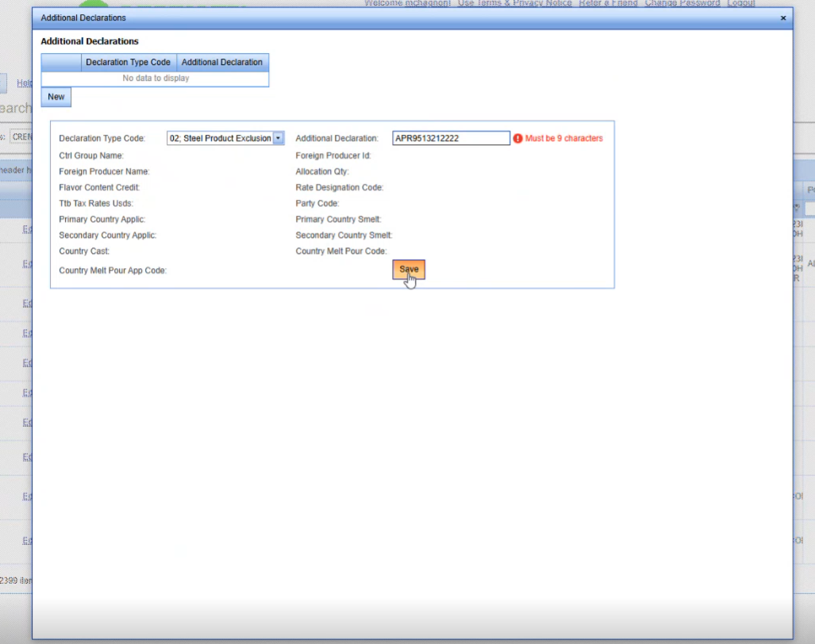Image resolution: width=815 pixels, height=644 pixels.
Task: Click the Country Melt Pour App Code label
Action: click(113, 270)
